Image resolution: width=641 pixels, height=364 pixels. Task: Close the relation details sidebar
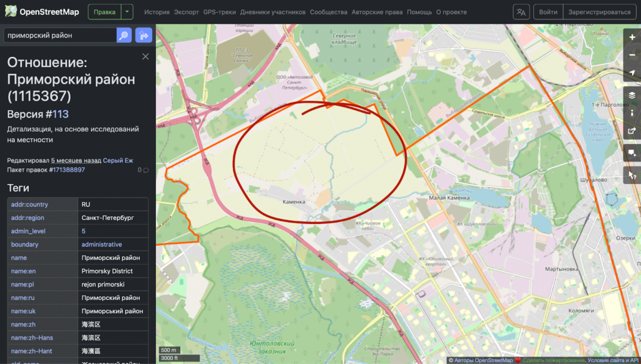(145, 57)
